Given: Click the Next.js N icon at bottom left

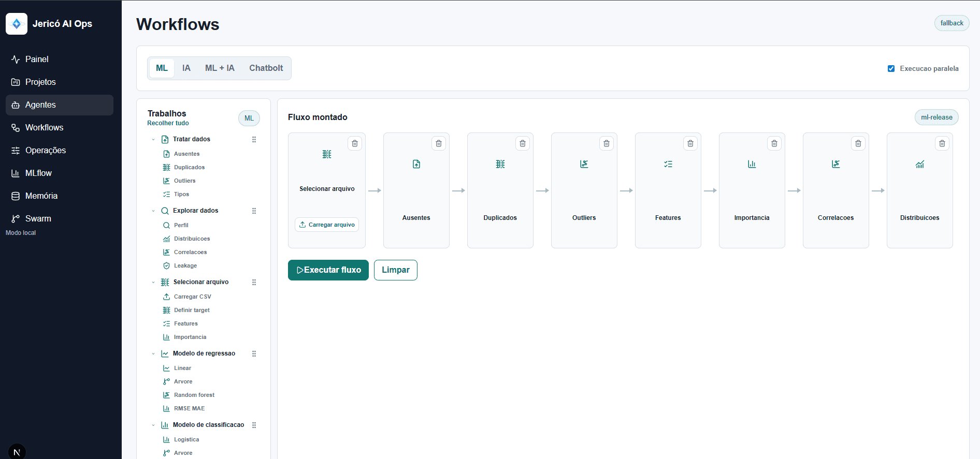Looking at the screenshot, I should pyautogui.click(x=17, y=452).
